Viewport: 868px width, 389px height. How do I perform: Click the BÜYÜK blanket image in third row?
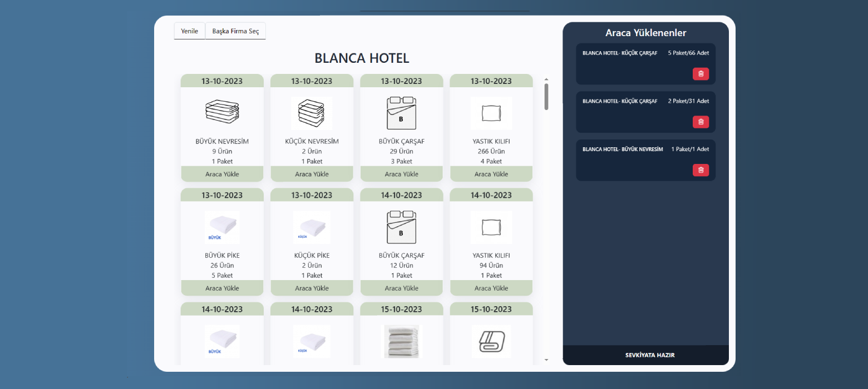222,341
